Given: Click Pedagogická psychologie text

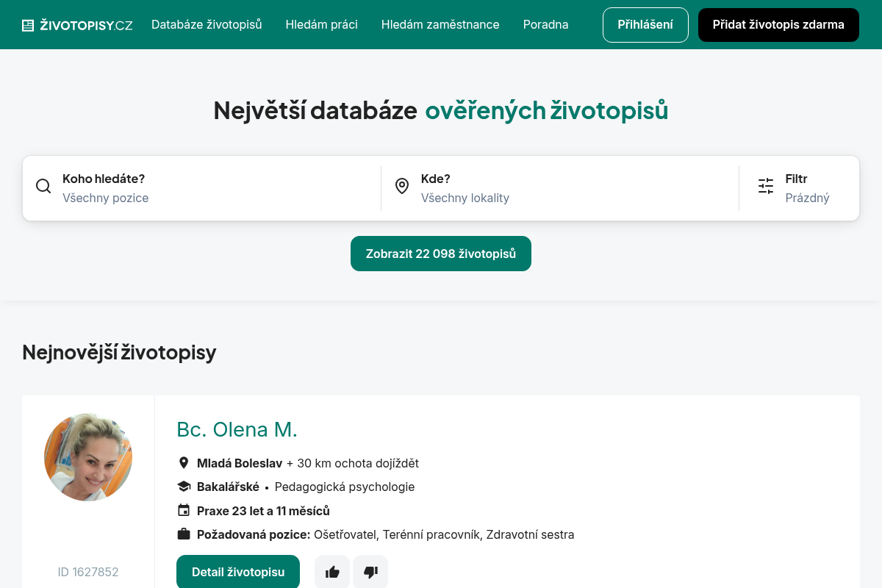Looking at the screenshot, I should [x=345, y=487].
